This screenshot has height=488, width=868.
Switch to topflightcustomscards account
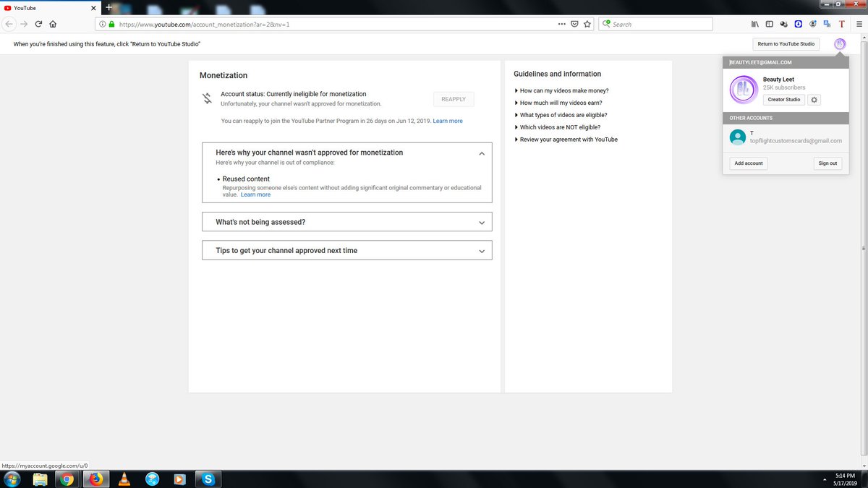(x=785, y=137)
